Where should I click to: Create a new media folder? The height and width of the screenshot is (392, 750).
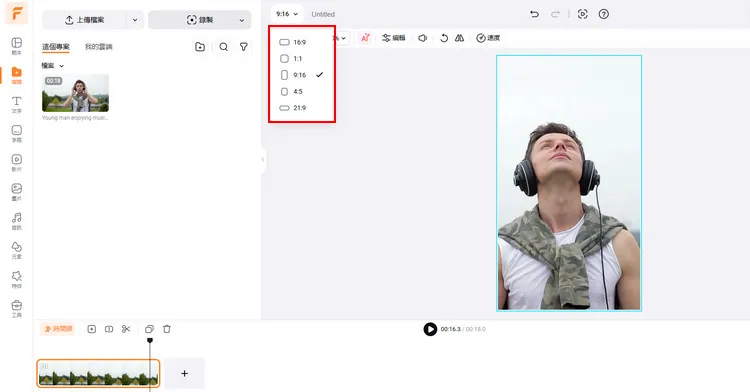200,47
